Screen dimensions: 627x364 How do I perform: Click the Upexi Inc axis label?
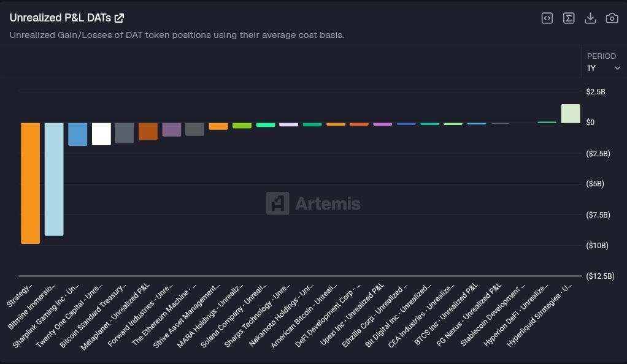point(352,314)
